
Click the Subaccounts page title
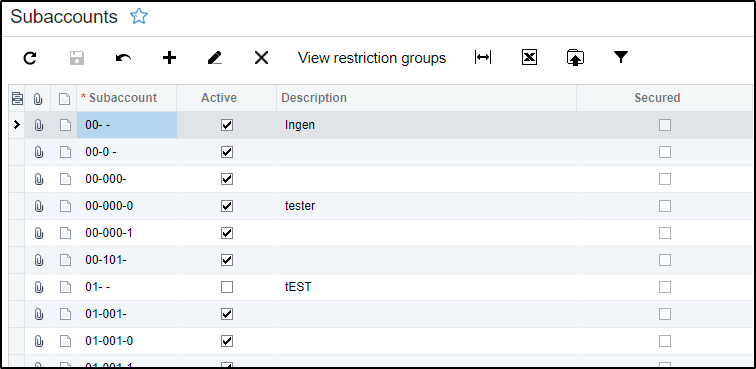(x=64, y=17)
